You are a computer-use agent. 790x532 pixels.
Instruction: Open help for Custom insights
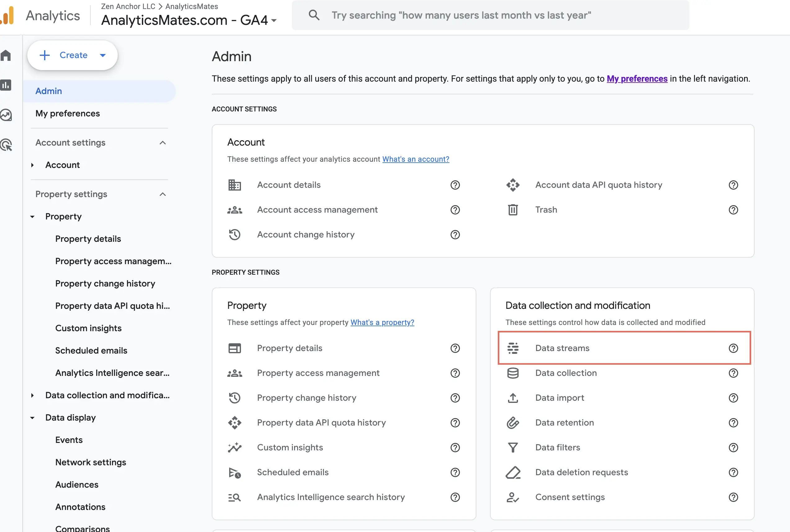[455, 448]
